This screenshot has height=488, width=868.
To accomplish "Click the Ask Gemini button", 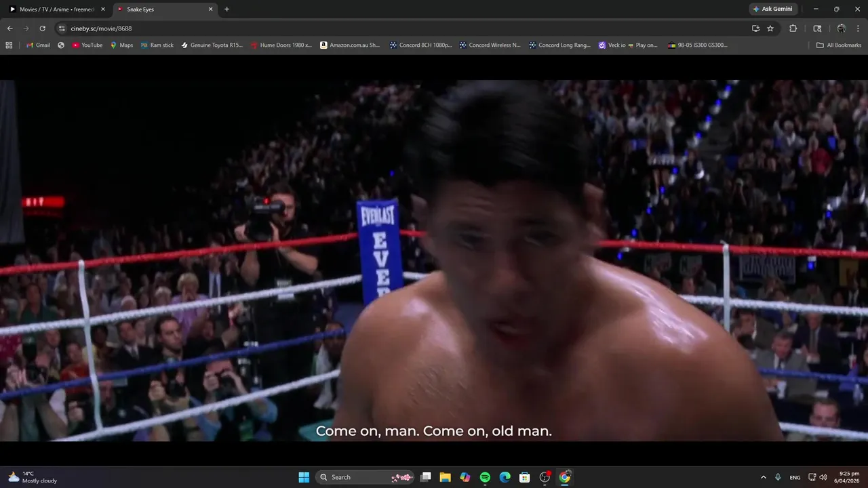I will pyautogui.click(x=774, y=9).
